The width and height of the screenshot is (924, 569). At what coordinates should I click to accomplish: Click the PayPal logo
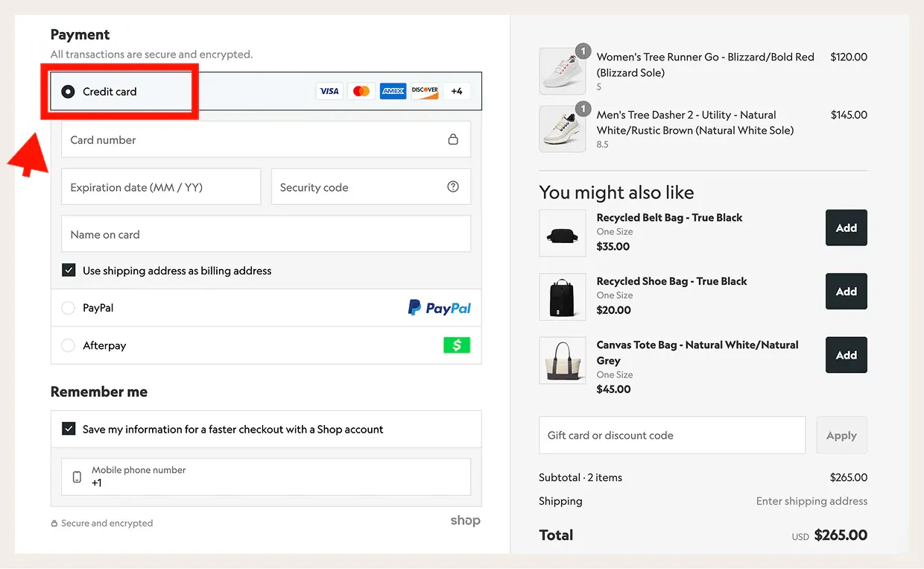[440, 307]
